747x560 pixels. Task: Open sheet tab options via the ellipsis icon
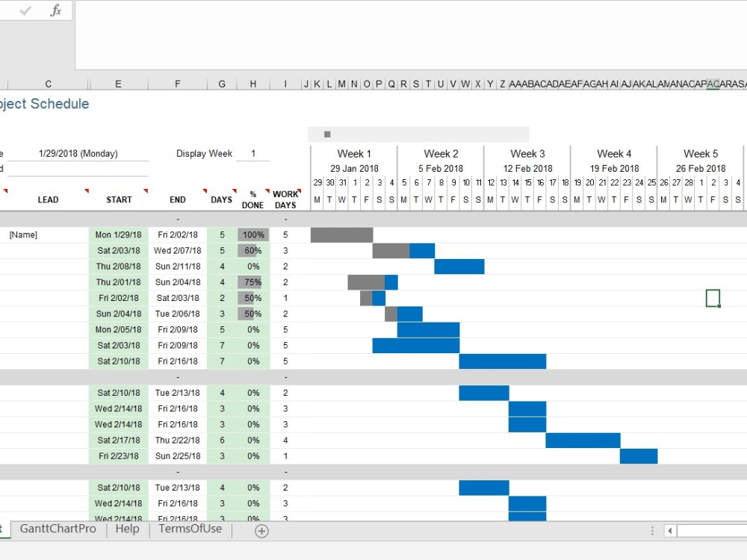click(652, 529)
